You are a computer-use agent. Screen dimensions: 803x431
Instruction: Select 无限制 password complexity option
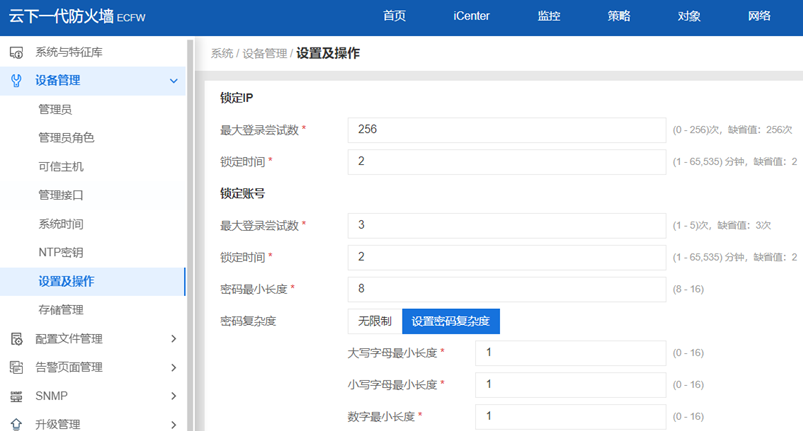373,321
